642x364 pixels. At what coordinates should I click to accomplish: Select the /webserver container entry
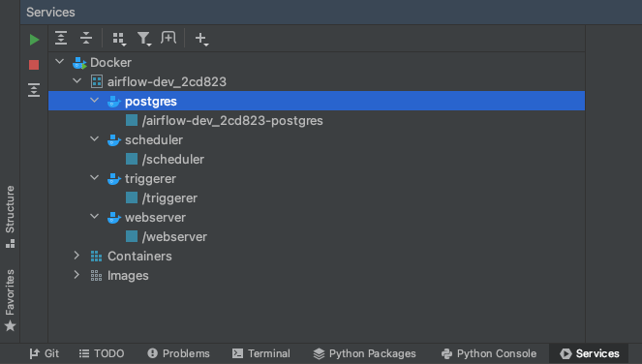click(167, 236)
